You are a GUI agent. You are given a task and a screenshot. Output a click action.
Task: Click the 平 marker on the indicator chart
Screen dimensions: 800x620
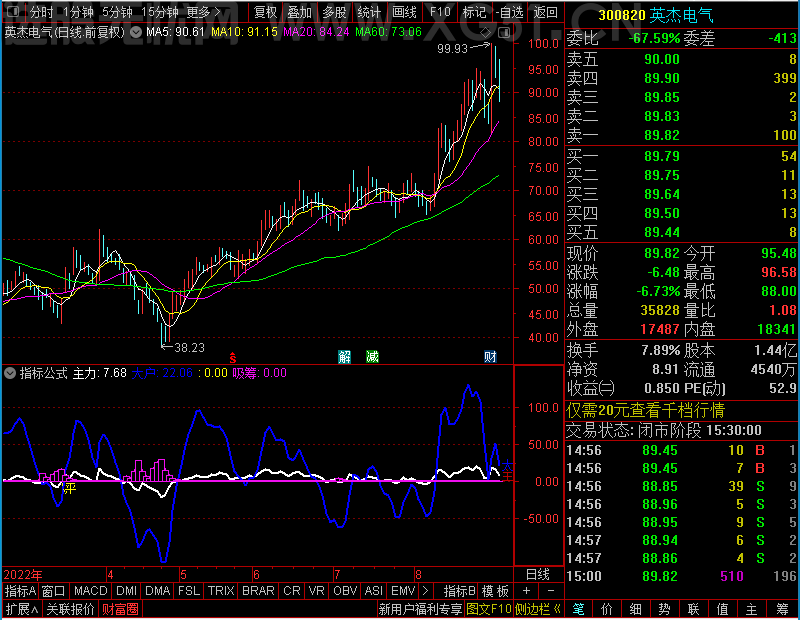pyautogui.click(x=69, y=488)
